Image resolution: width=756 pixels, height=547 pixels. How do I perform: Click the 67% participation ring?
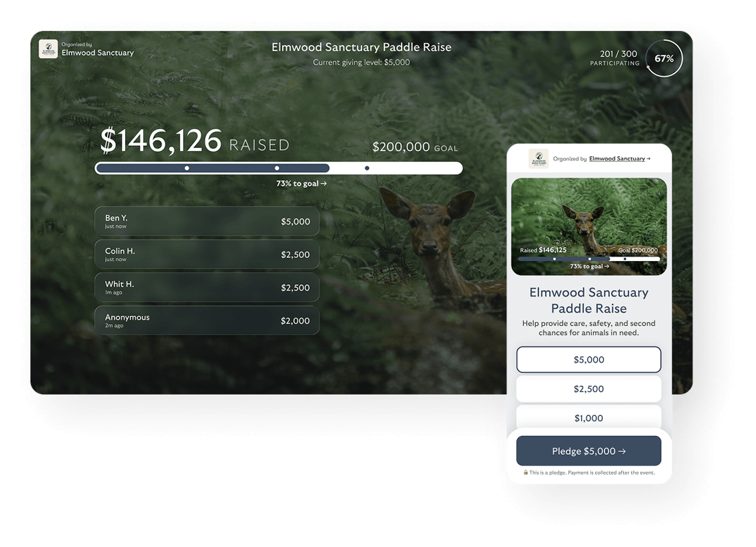pos(664,58)
